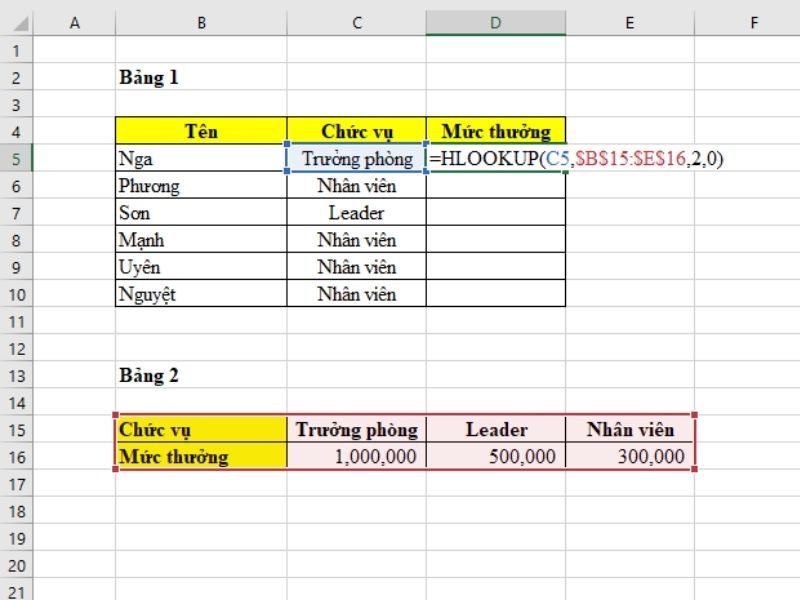Viewport: 800px width, 600px height.
Task: Select the 'Trưởng phòng' cell in row 5
Action: [x=356, y=159]
